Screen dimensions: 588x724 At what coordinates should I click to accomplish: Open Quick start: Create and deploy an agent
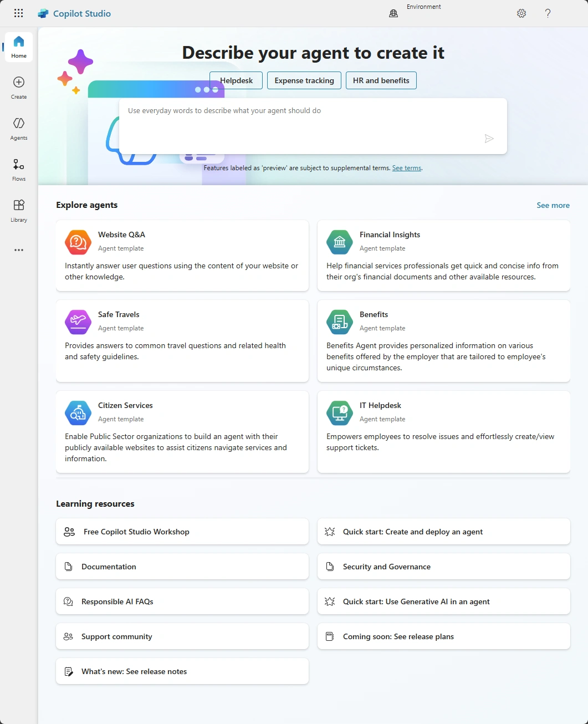[444, 532]
